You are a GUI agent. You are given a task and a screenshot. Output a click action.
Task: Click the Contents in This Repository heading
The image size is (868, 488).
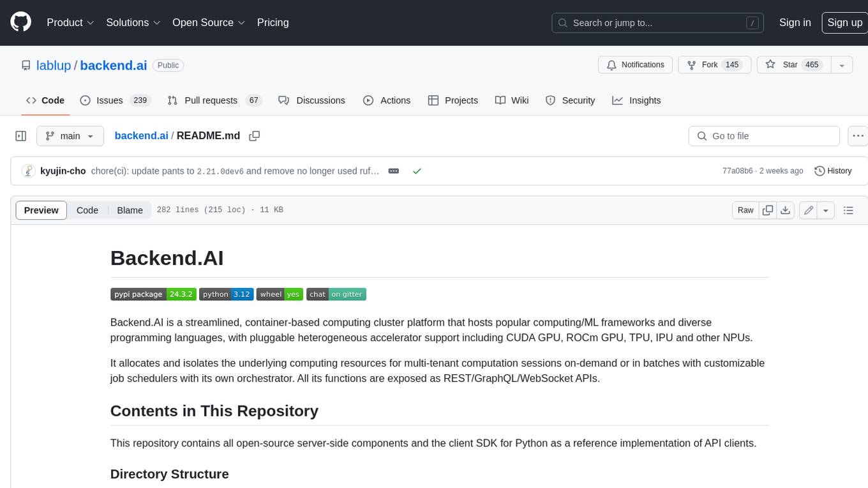click(x=214, y=411)
